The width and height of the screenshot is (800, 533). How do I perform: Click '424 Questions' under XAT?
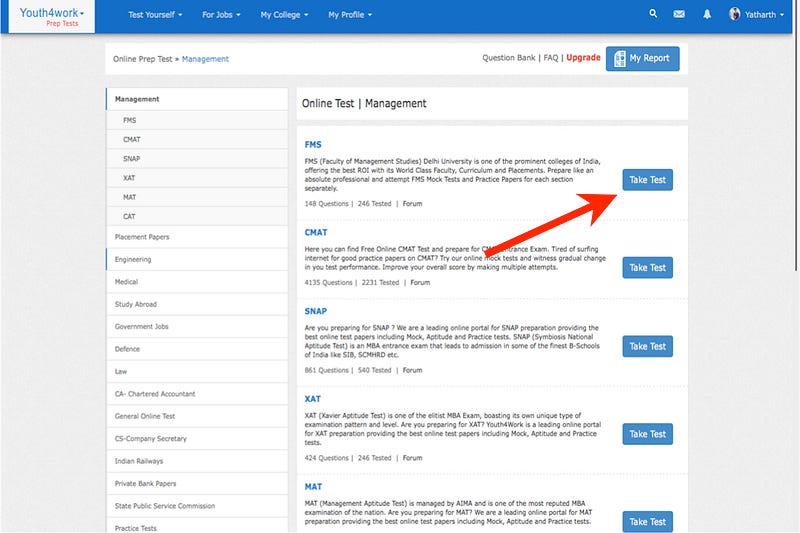coord(327,458)
